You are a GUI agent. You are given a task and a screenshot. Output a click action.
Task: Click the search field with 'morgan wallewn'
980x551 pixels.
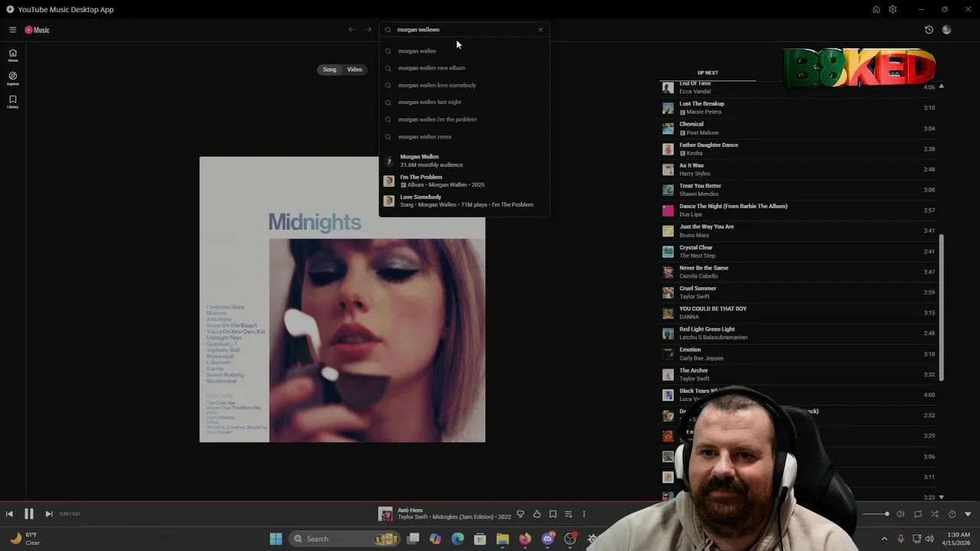pos(464,30)
